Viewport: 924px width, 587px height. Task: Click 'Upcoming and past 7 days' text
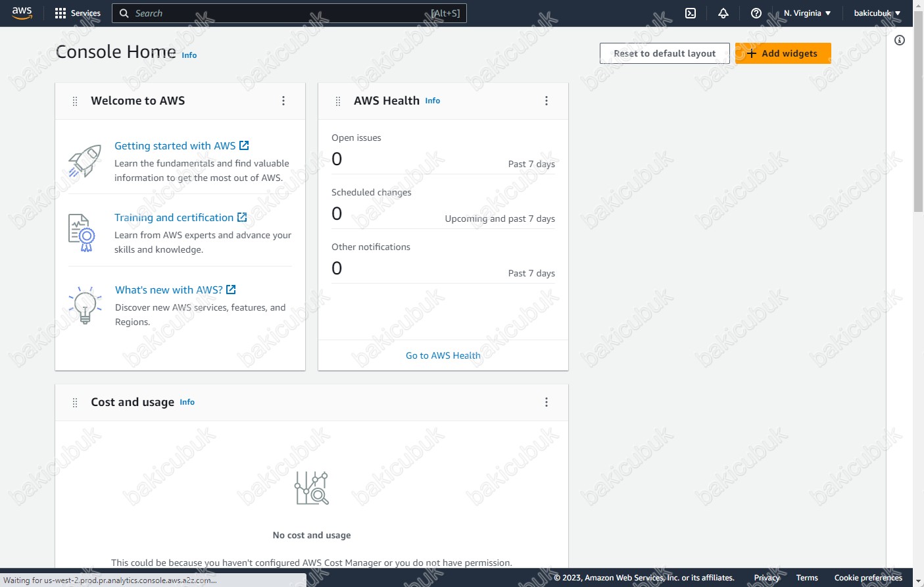pos(500,218)
